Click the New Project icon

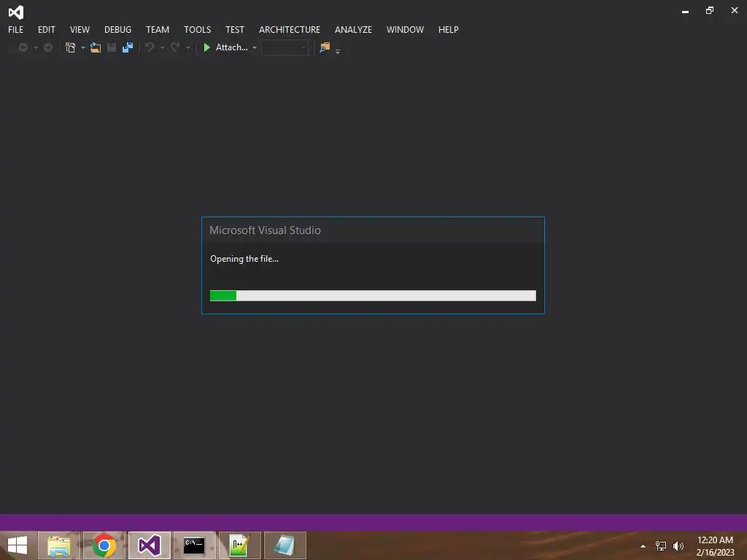coord(70,47)
